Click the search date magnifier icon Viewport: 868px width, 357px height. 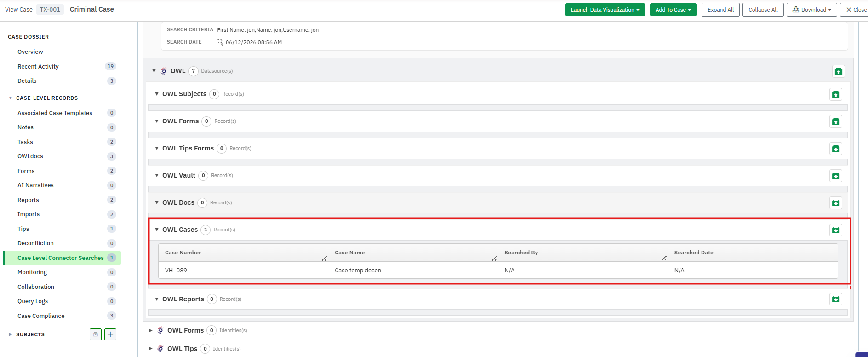[220, 42]
